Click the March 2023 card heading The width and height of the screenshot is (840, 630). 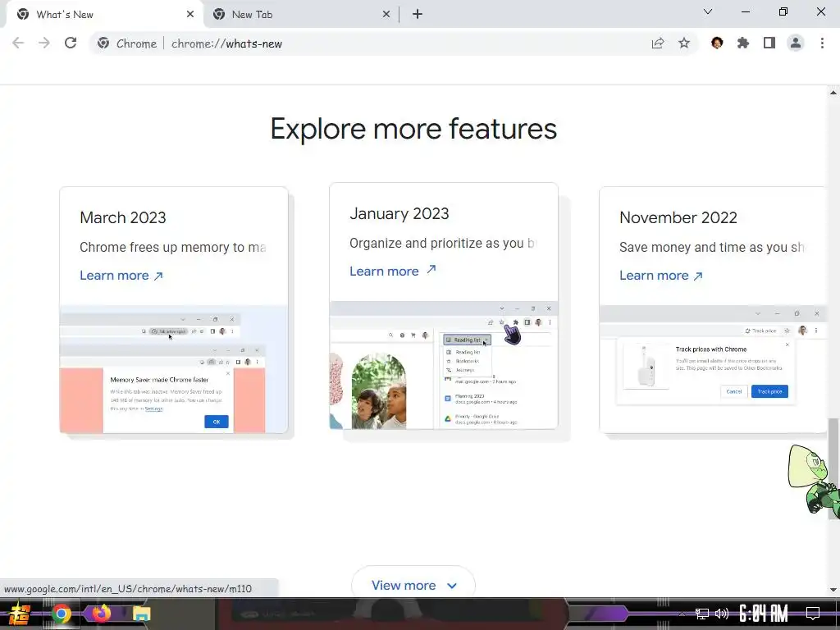tap(123, 217)
